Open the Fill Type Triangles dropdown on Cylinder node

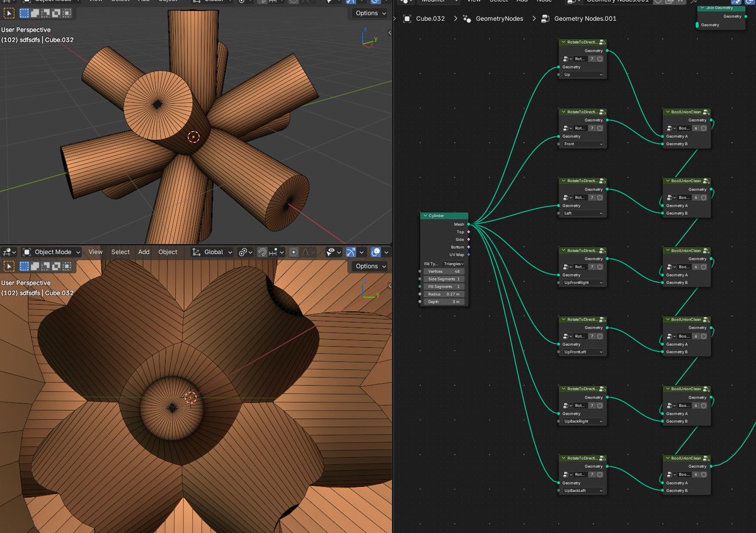452,264
